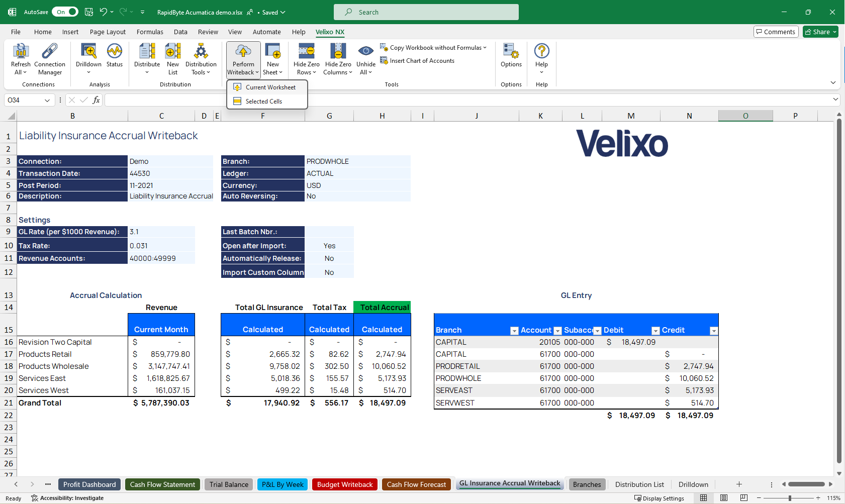Click the insert function fx icon
This screenshot has height=504, width=845.
point(96,100)
